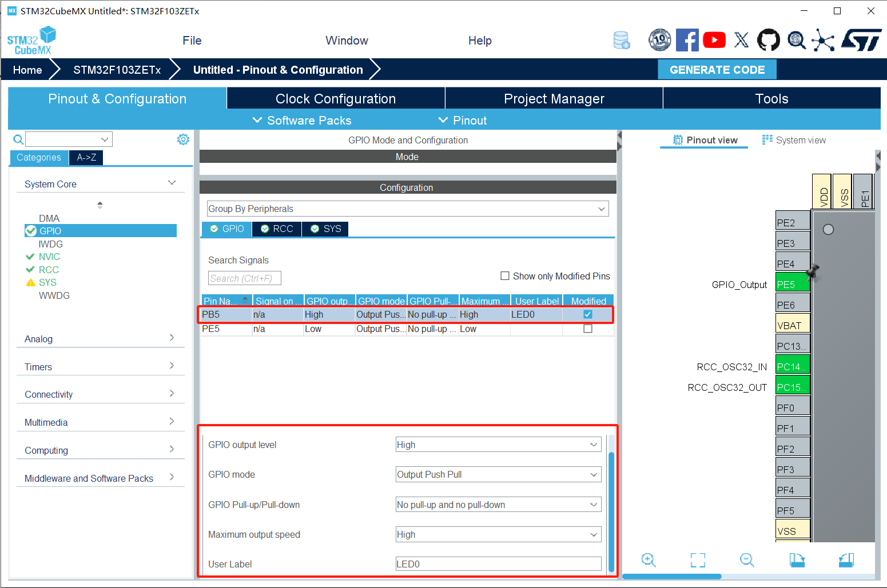Click the GENERATE CODE button
887x588 pixels.
click(x=717, y=70)
